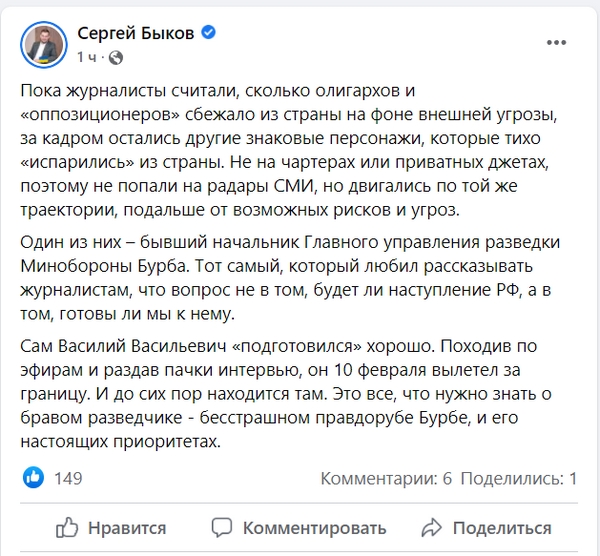Click the globe public-audience icon
The height and width of the screenshot is (556, 600).
pos(115,56)
